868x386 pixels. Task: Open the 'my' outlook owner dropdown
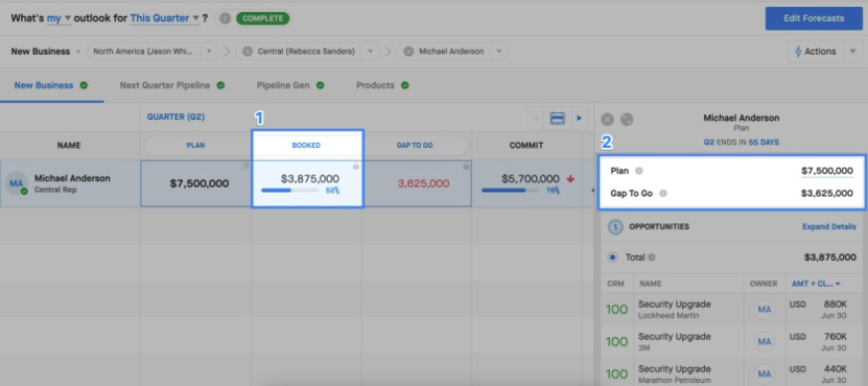[59, 18]
